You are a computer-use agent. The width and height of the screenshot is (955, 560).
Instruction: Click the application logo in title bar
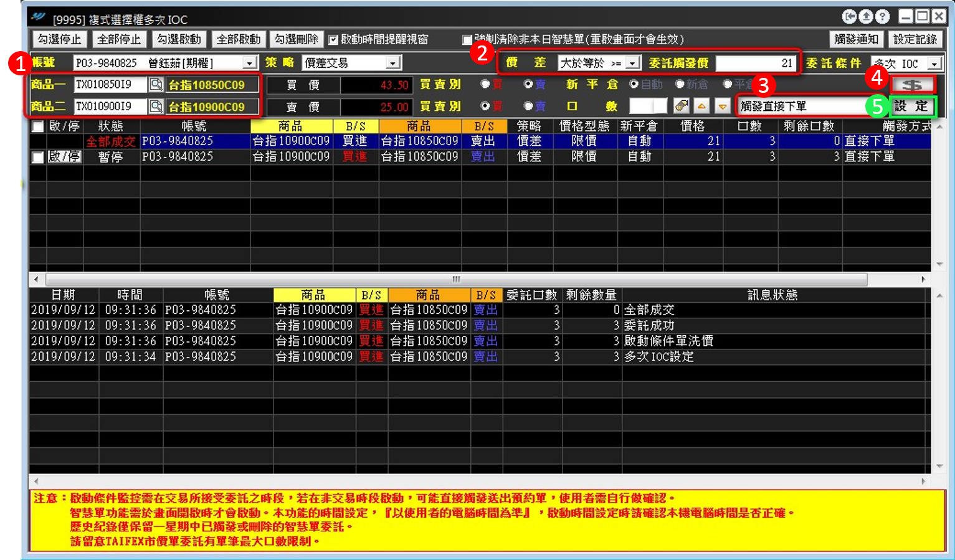coord(39,17)
